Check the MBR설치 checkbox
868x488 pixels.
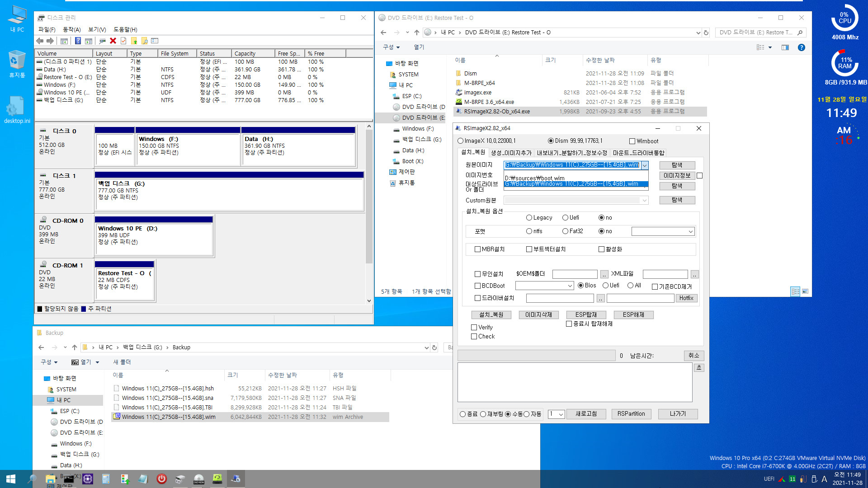[477, 249]
